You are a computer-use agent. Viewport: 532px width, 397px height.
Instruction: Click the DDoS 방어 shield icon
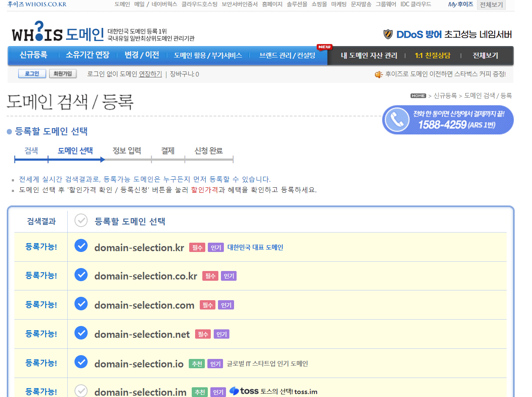[387, 34]
